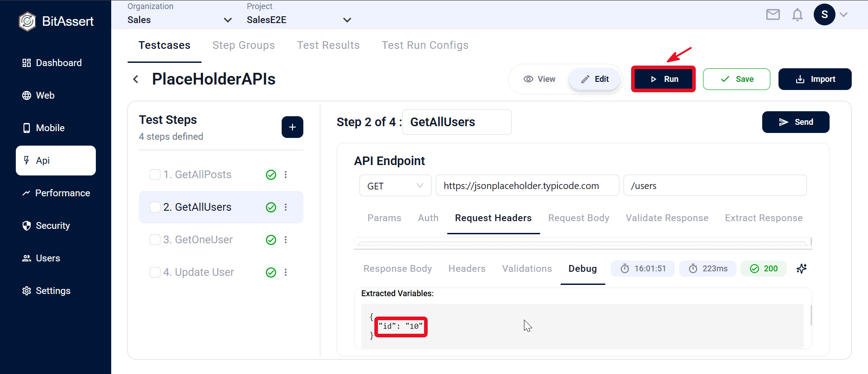
Task: Switch to the Step Groups tab
Action: (244, 45)
